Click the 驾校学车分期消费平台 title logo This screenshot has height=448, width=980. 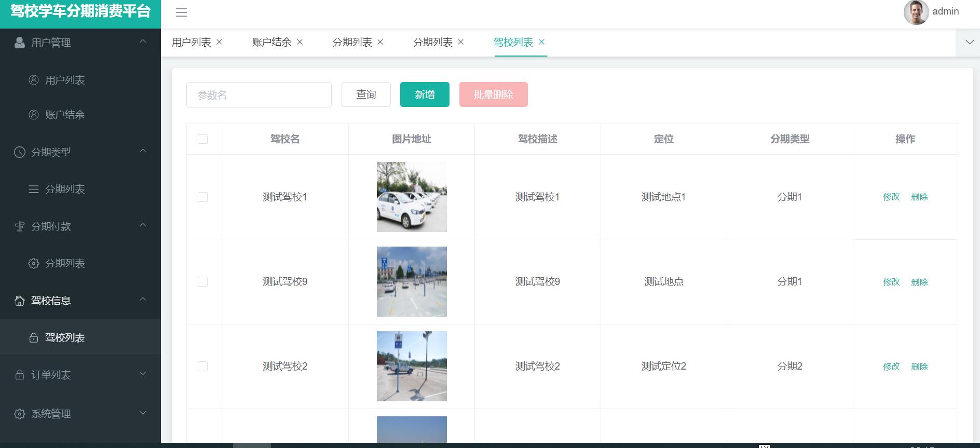point(80,11)
